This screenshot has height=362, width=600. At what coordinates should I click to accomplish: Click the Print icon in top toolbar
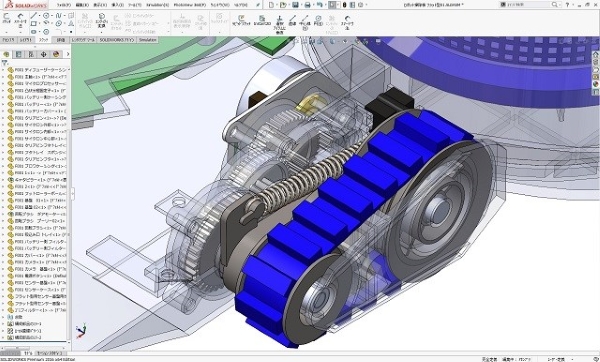click(307, 5)
